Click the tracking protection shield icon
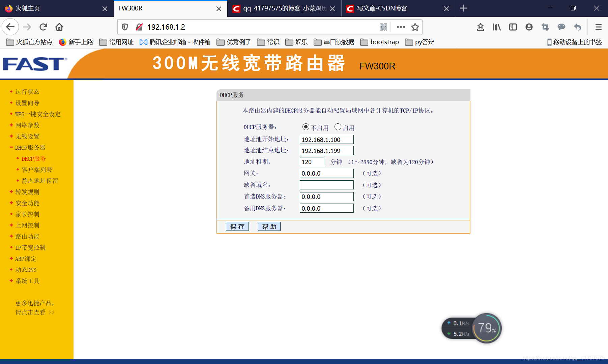This screenshot has height=364, width=608. [125, 27]
